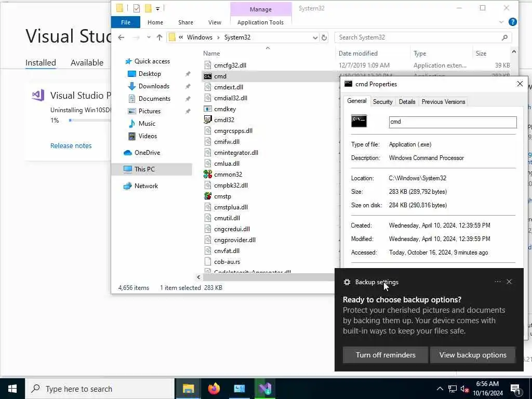Image resolution: width=532 pixels, height=399 pixels.
Task: Click the Visual Studio taskbar icon
Action: coord(265,389)
